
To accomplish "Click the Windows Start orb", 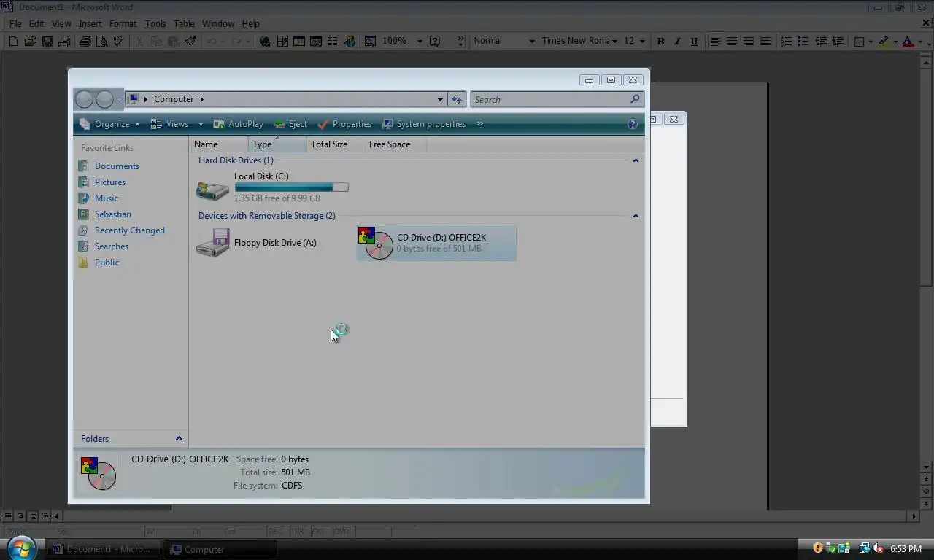I will [x=20, y=547].
